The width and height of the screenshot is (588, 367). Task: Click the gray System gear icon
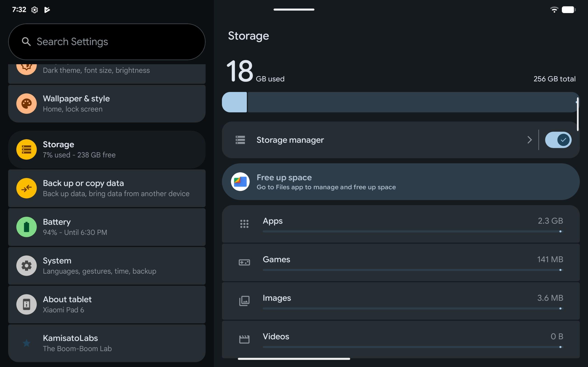pyautogui.click(x=26, y=266)
